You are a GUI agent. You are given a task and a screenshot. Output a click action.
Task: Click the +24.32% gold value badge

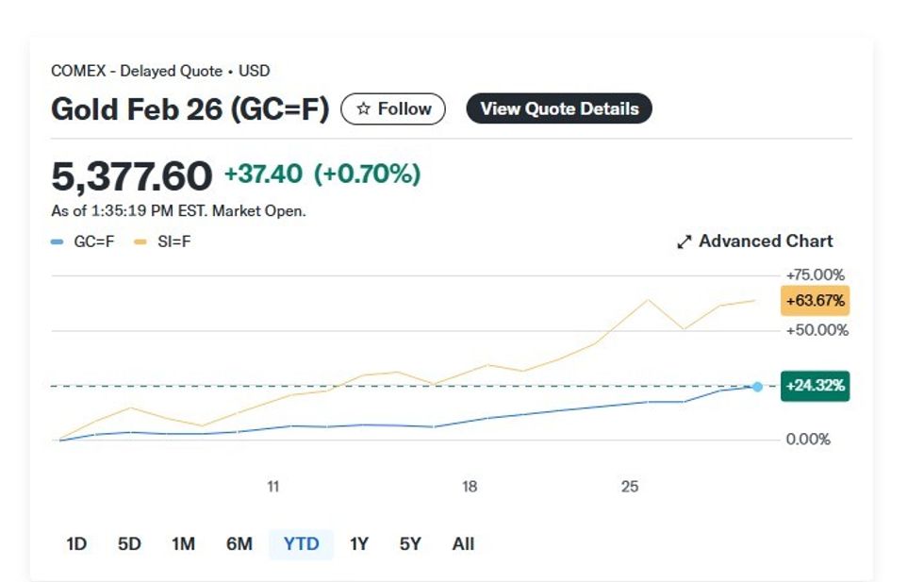pos(815,387)
